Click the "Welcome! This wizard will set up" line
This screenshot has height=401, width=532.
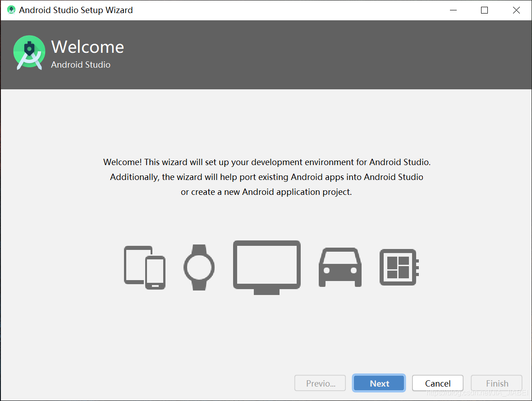pyautogui.click(x=267, y=162)
